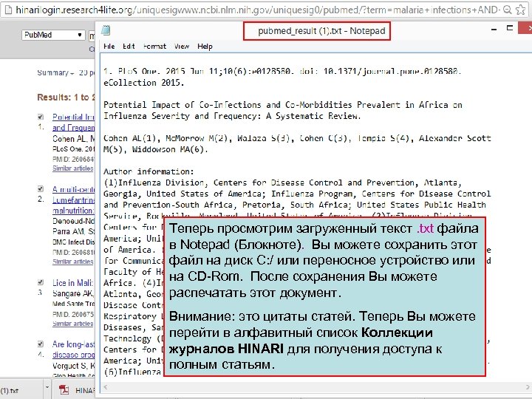Open the Notepad Edit menu

click(x=129, y=47)
